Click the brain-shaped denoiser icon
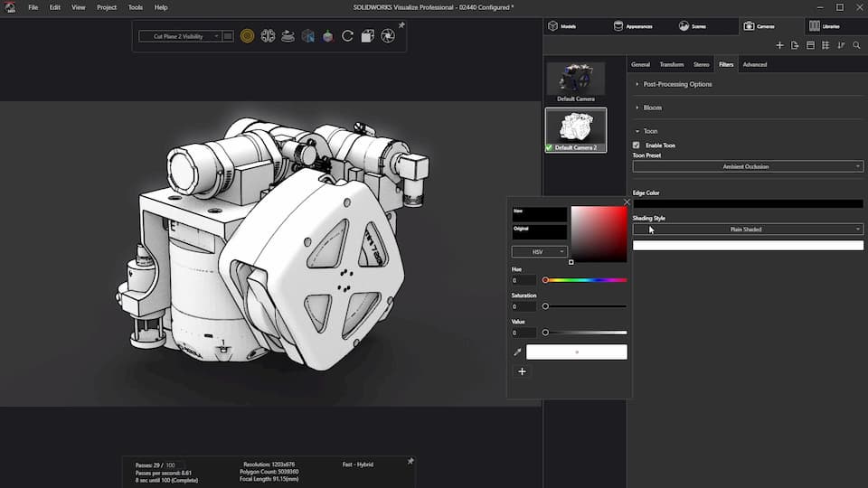868x488 pixels. coord(268,36)
